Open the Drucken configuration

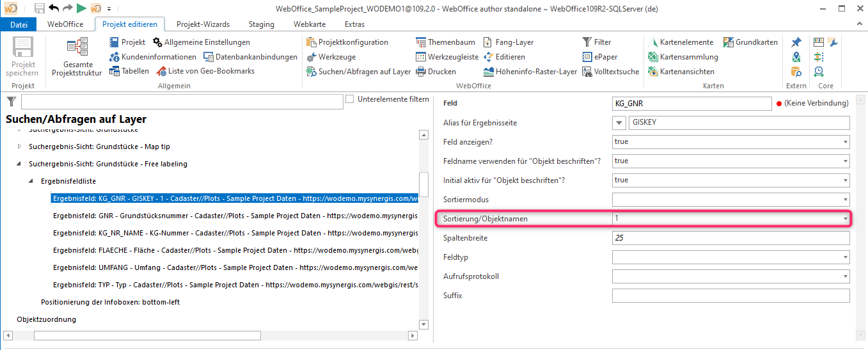436,72
